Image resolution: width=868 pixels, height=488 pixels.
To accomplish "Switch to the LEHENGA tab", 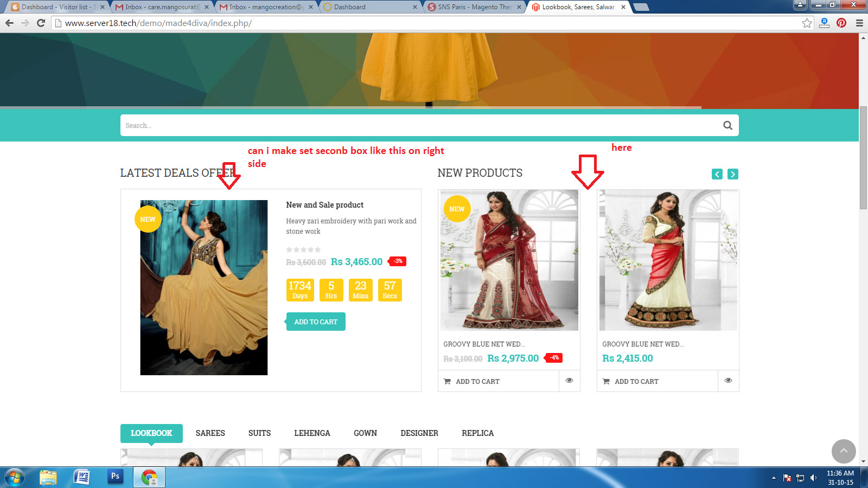I will click(312, 433).
